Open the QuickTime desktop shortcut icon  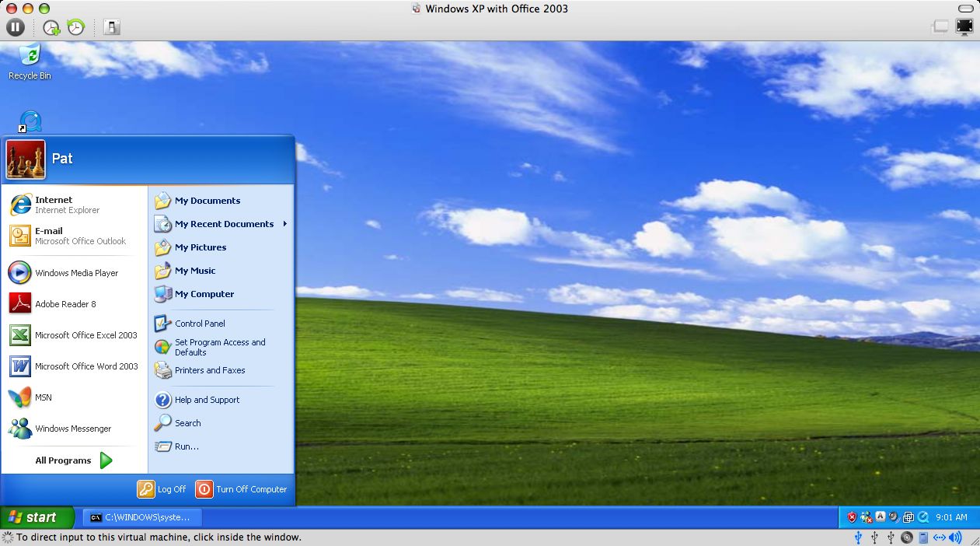click(x=30, y=122)
